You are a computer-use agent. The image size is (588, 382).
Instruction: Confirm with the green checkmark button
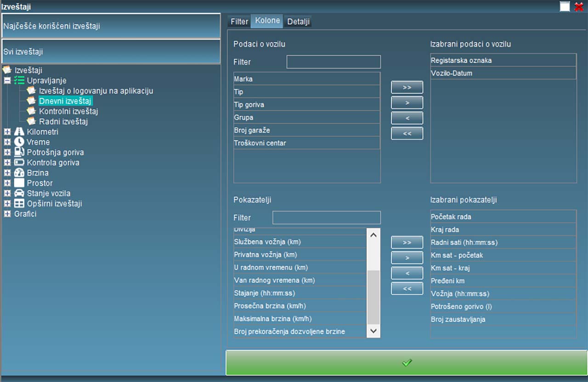pos(407,363)
